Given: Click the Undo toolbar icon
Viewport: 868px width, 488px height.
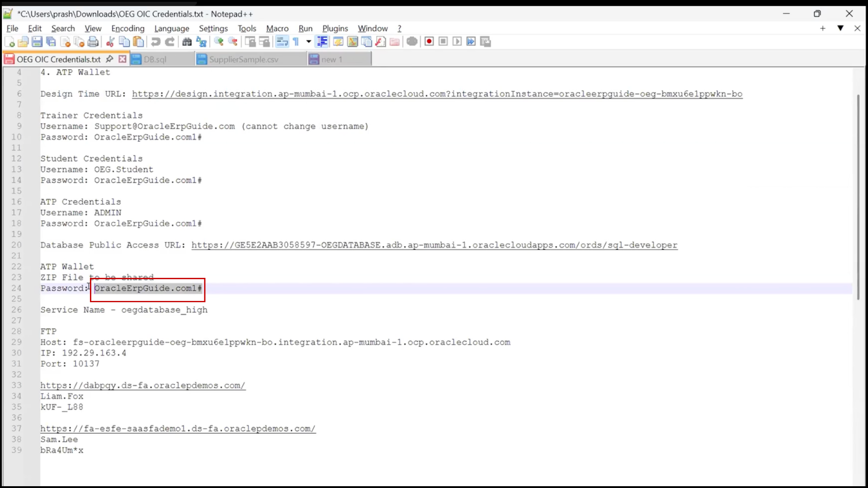Looking at the screenshot, I should click(156, 42).
